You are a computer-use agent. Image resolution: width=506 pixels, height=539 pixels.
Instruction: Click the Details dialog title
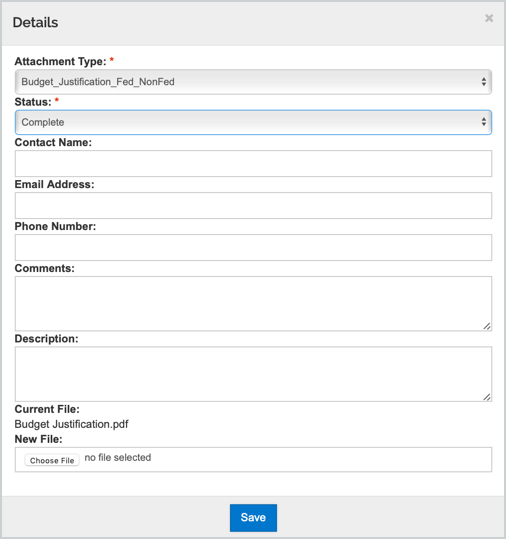35,22
